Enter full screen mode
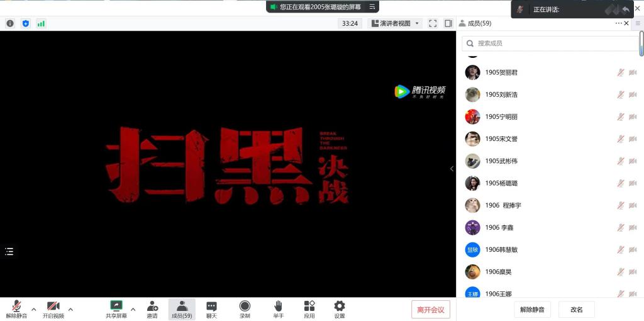Viewport: 644px width, 321px height. click(433, 23)
